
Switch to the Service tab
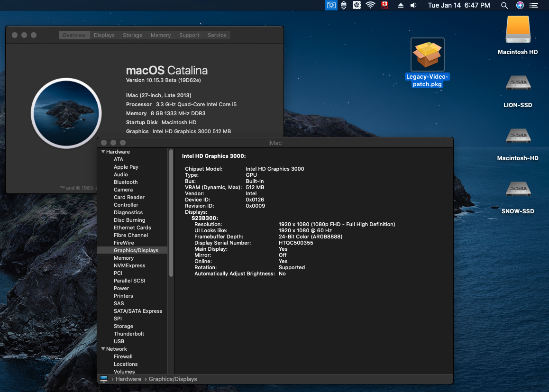pyautogui.click(x=217, y=35)
